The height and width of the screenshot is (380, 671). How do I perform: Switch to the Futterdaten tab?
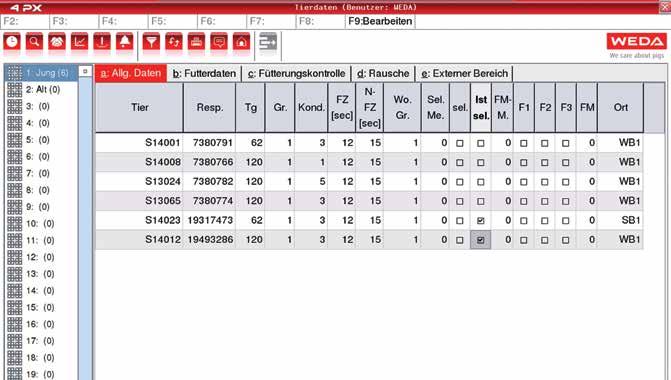(204, 74)
